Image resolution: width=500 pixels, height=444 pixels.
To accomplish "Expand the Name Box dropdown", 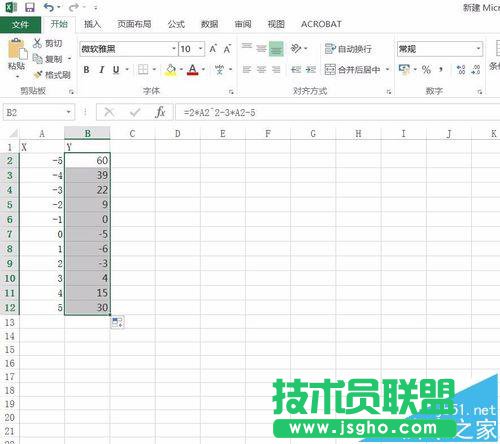I will (x=69, y=112).
